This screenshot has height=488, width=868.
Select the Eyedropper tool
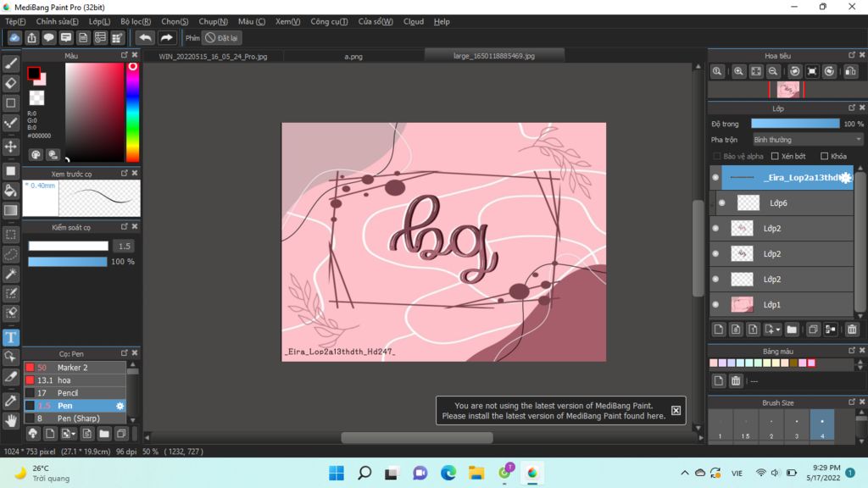[x=10, y=401]
